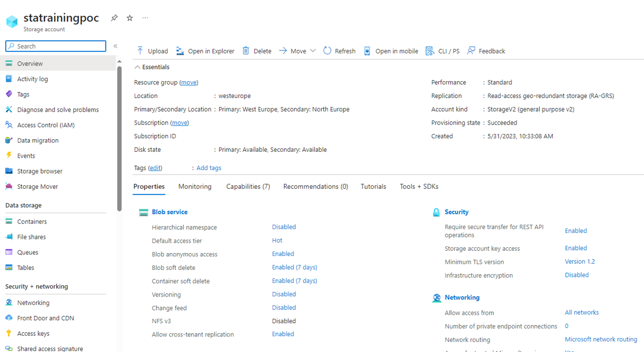Click Minimum TLS Version 1.2 link
This screenshot has width=644, height=352.
coord(580,261)
